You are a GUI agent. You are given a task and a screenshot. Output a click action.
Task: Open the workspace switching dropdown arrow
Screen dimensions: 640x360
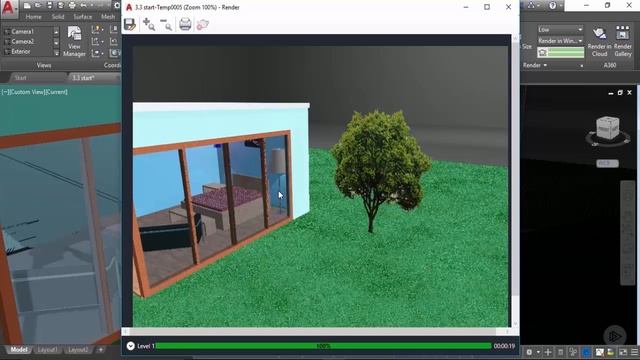[538, 352]
